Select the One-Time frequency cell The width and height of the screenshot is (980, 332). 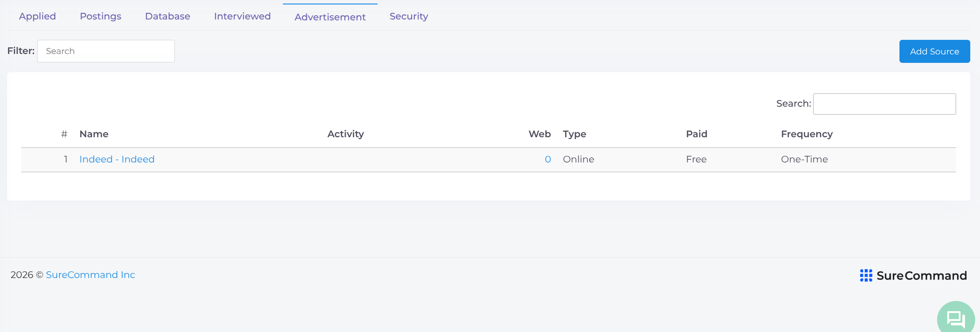tap(804, 159)
